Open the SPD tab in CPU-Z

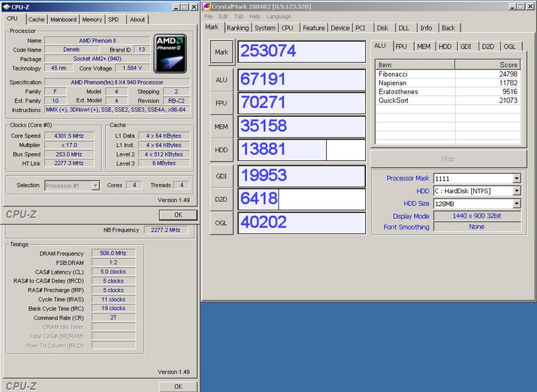113,19
